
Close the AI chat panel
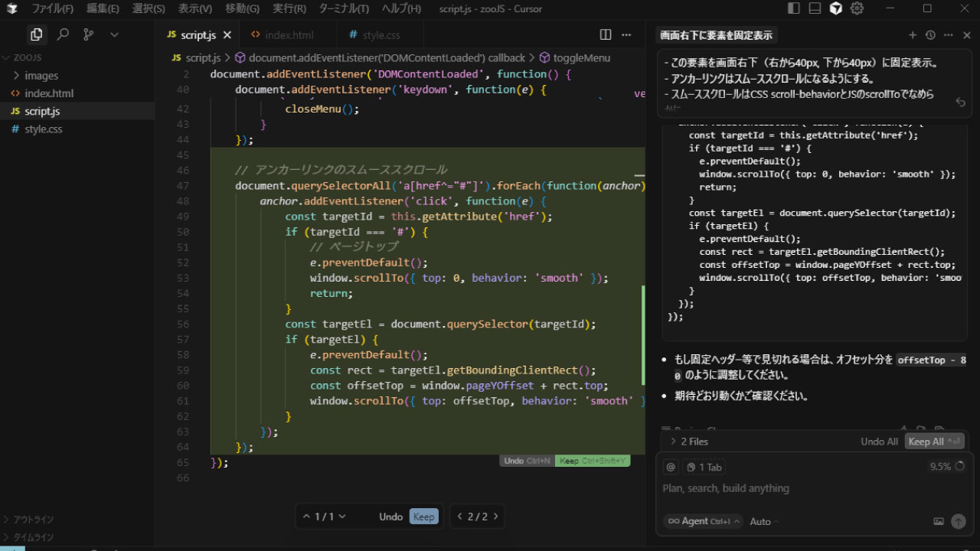tap(967, 35)
